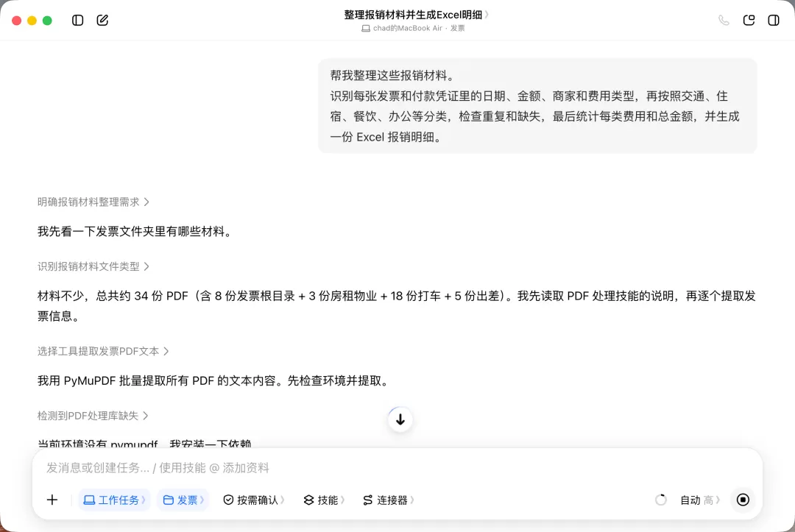This screenshot has height=532, width=795.
Task: Open the conversation title 整理报销材料并生成Excel明细 menu
Action: click(x=416, y=15)
